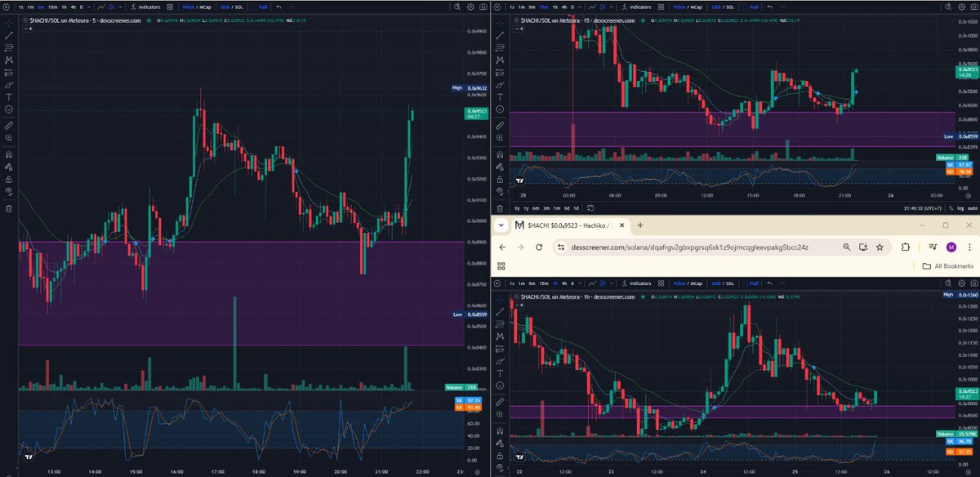Toggle USD / SOL in top-right chart toolbar
The height and width of the screenshot is (477, 980).
723,7
